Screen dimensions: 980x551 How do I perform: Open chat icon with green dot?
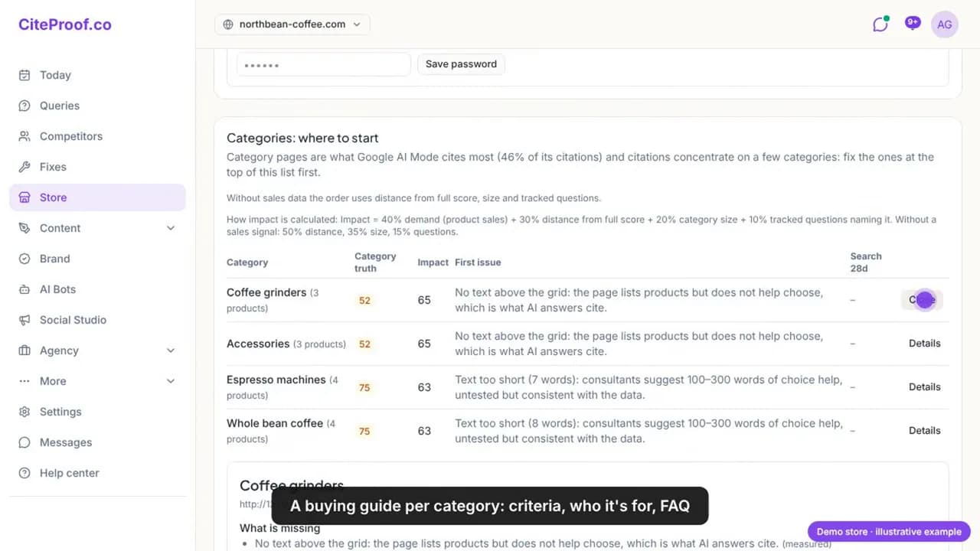click(x=880, y=24)
